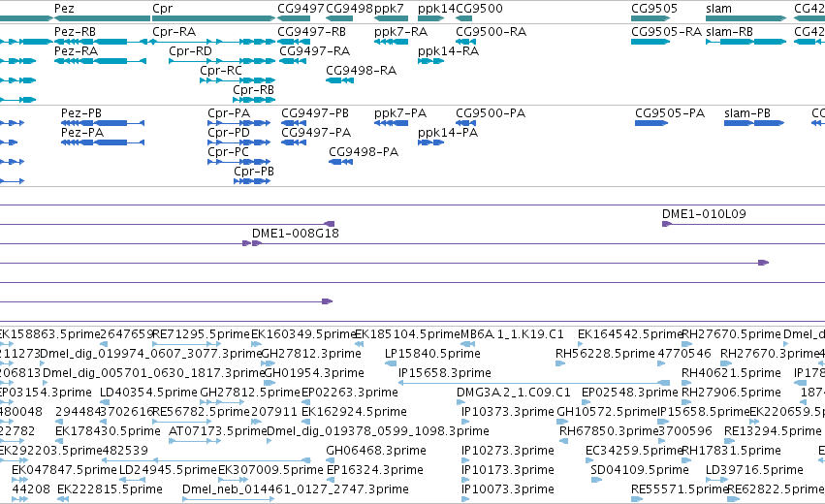Select transcript Pez-RB
This screenshot has height=504, width=825.
point(101,42)
